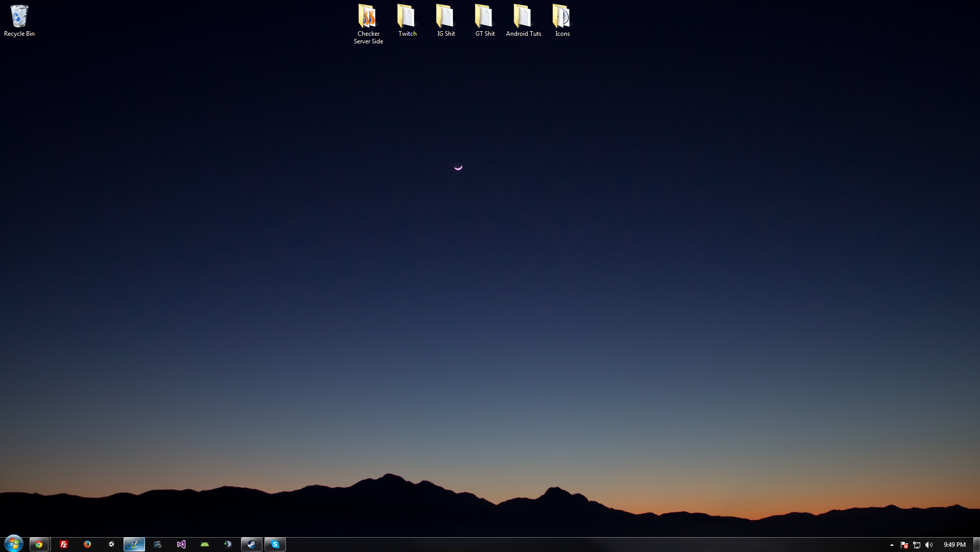The height and width of the screenshot is (552, 980).
Task: Select the Android Tuts folder
Action: pos(523,21)
